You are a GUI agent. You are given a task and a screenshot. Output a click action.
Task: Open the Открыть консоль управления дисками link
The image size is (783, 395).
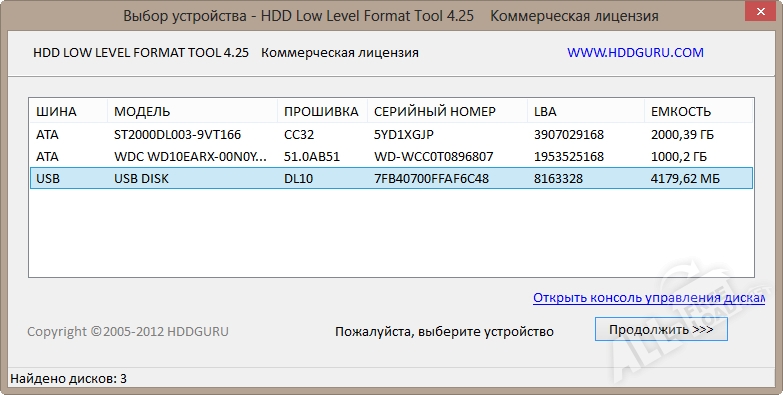[649, 298]
